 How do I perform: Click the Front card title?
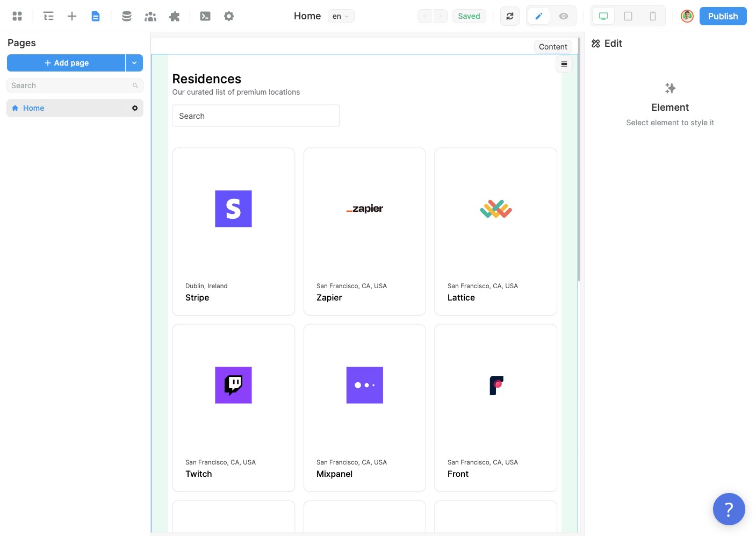(458, 474)
